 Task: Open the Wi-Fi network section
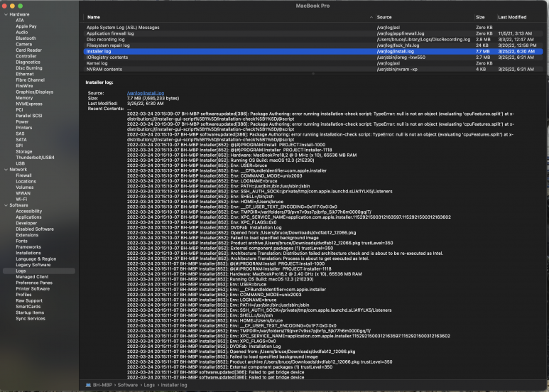[x=21, y=199]
